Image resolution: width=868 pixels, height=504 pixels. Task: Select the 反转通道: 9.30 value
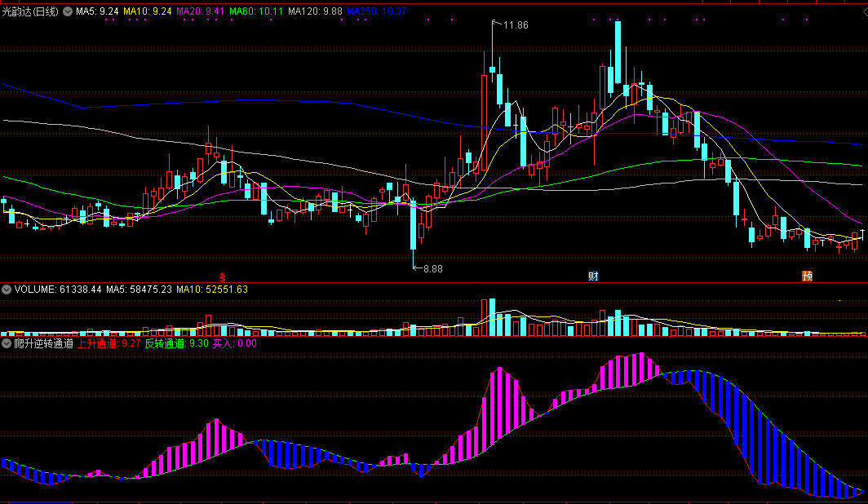[x=176, y=343]
